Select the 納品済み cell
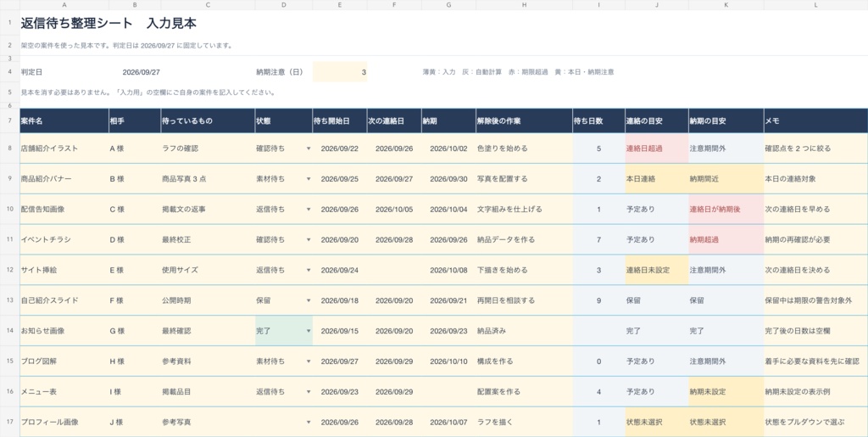The width and height of the screenshot is (868, 437). pos(524,331)
